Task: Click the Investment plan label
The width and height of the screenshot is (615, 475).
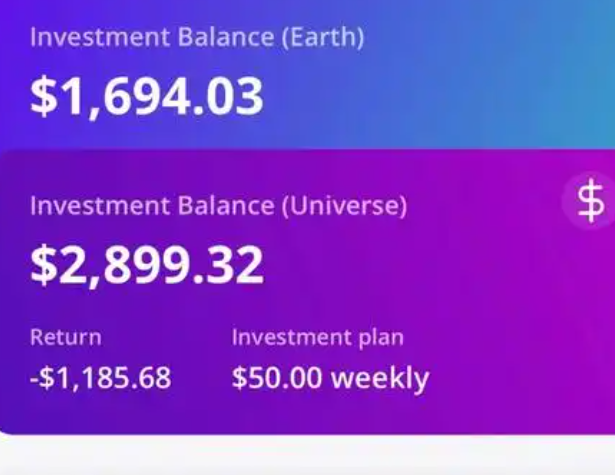Action: pyautogui.click(x=317, y=338)
